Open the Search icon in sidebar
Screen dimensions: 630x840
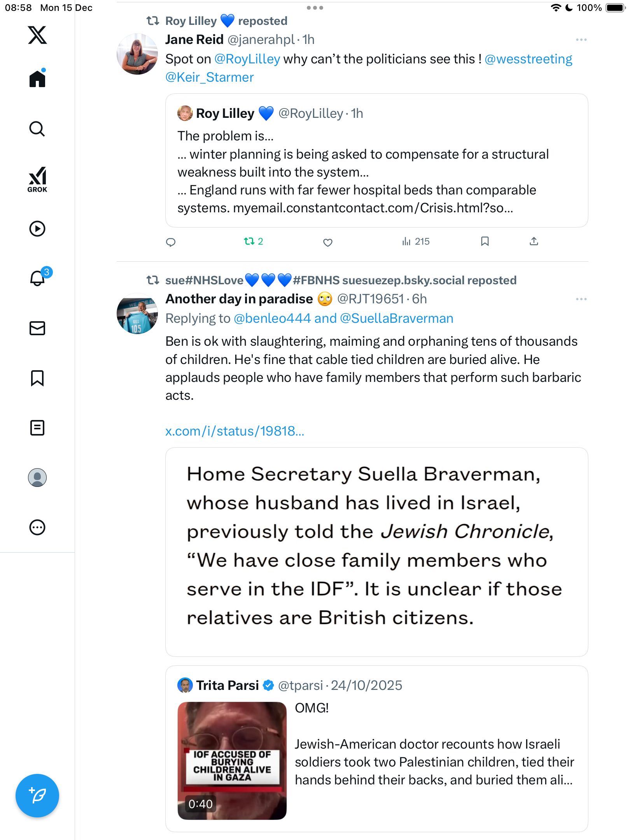[37, 129]
